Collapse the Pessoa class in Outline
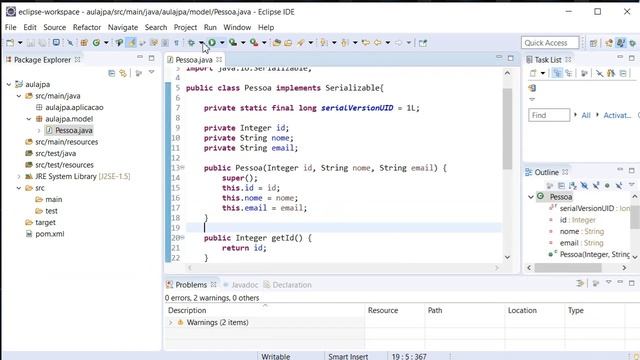The width and height of the screenshot is (640, 360). point(531,197)
